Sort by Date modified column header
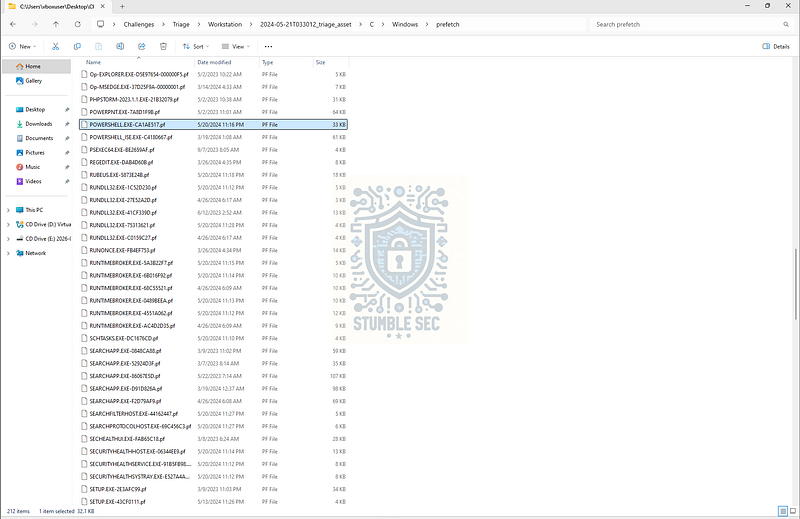 [x=227, y=62]
